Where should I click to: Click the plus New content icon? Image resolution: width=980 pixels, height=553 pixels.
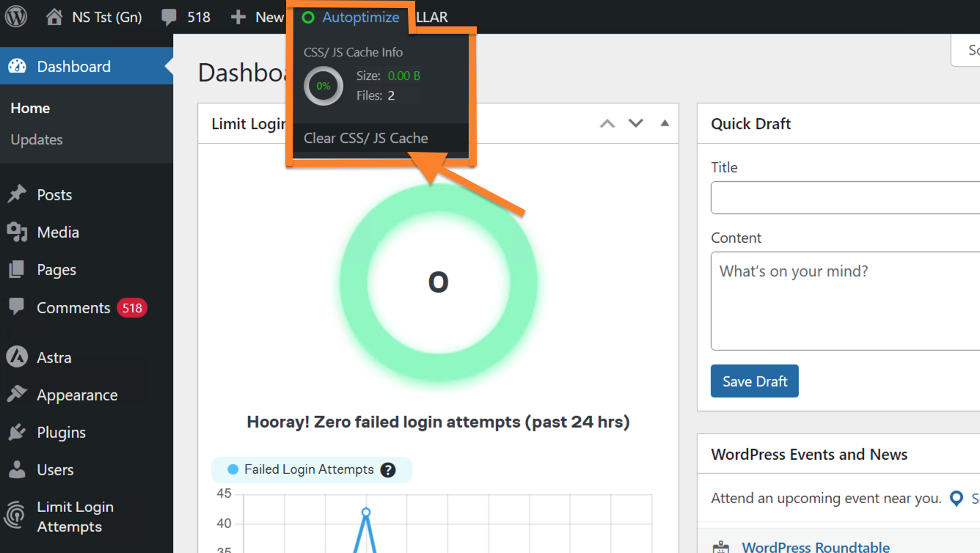pyautogui.click(x=238, y=17)
